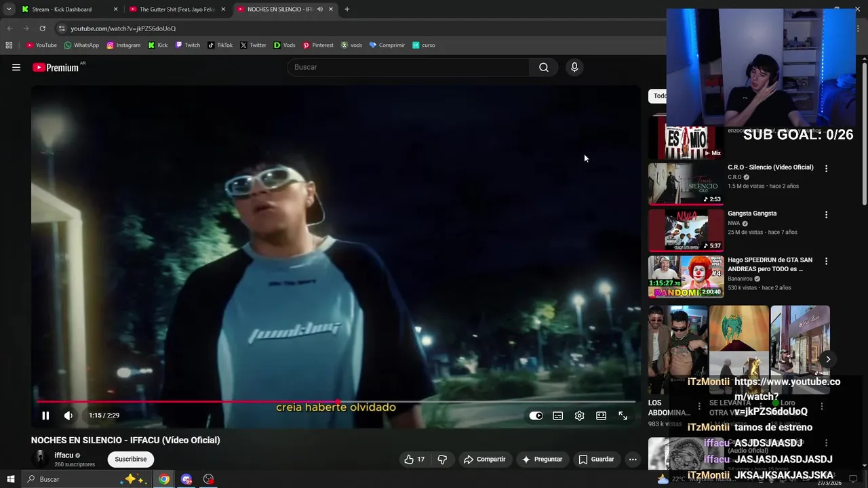This screenshot has width=868, height=488.
Task: Pause the video playback
Action: (x=45, y=415)
